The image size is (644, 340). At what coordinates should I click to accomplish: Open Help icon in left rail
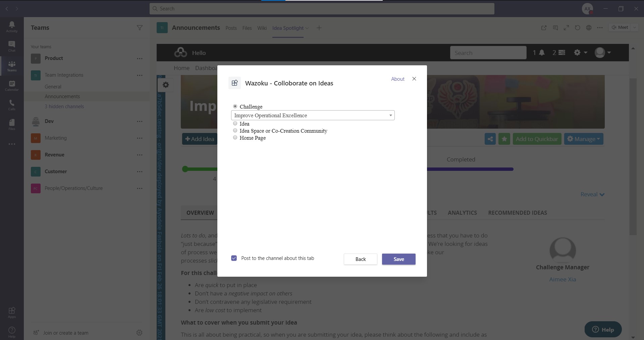pyautogui.click(x=12, y=332)
